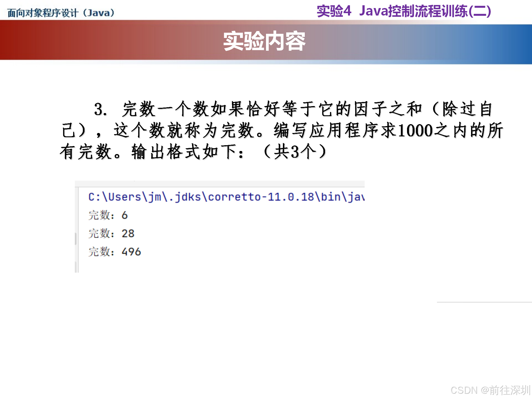Click the gray top bar of console panel
Viewport: 532px width, 399px height.
219,184
